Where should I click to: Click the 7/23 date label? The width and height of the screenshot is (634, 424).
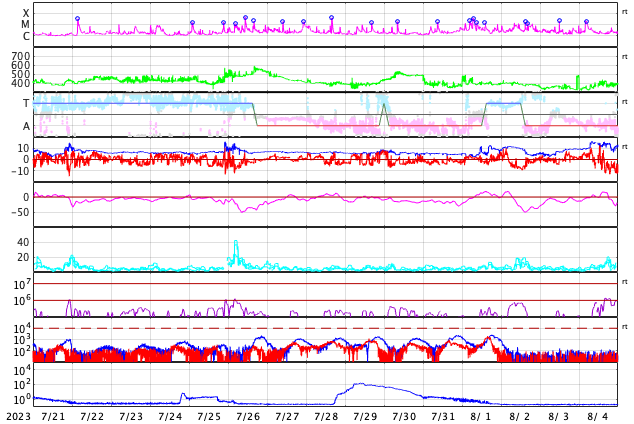(x=131, y=416)
